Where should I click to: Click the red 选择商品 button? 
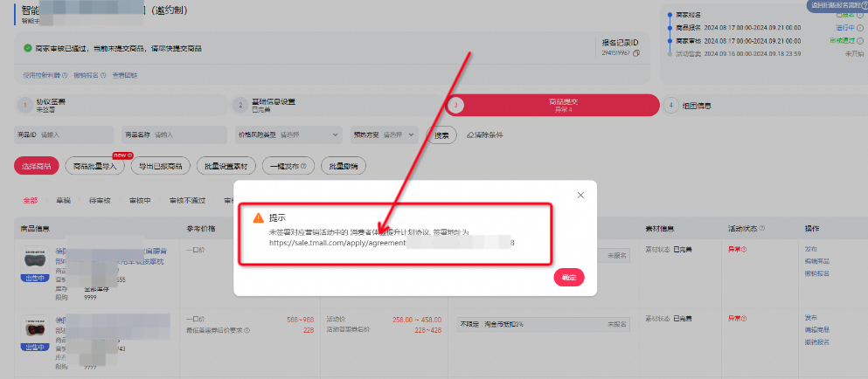(x=37, y=166)
